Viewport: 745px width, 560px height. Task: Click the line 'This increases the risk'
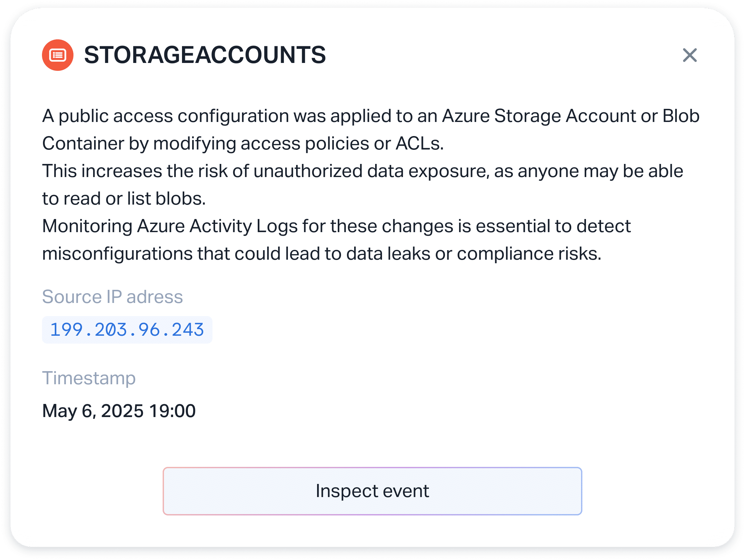362,171
